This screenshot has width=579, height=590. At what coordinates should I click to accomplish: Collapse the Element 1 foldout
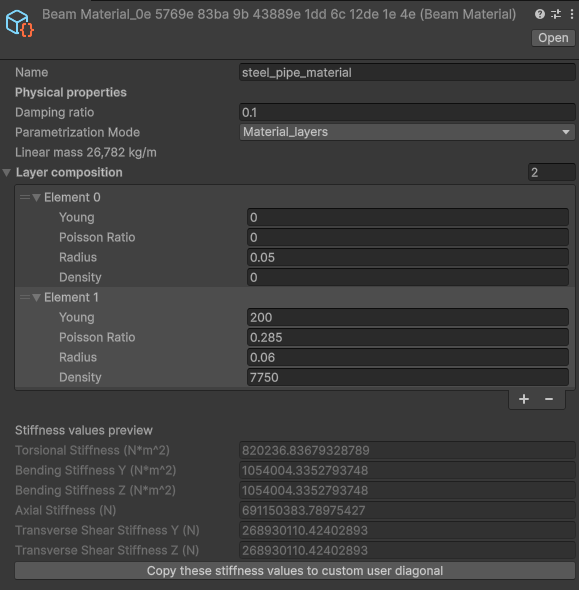click(36, 298)
